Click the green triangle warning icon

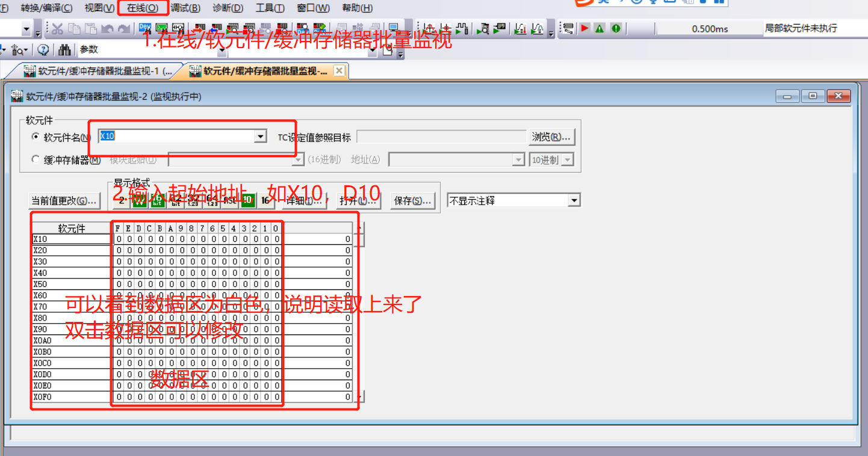point(600,28)
